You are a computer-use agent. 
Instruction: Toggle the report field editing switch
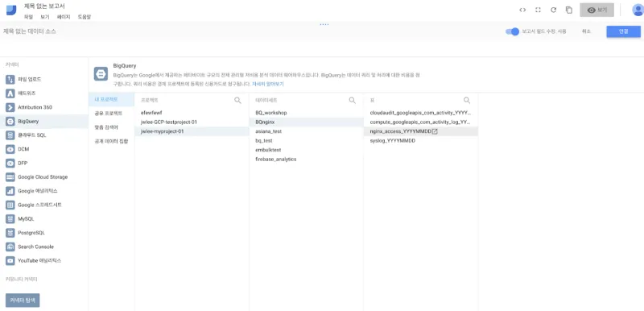coord(512,31)
